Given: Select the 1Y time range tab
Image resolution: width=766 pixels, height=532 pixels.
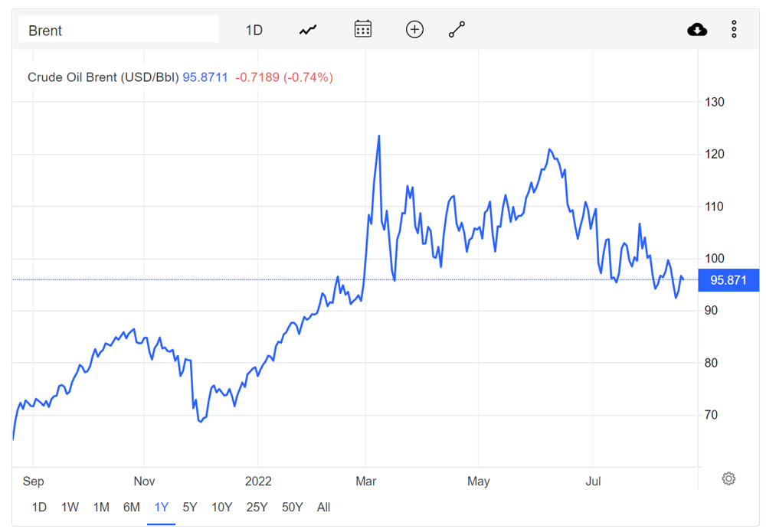Looking at the screenshot, I should click(x=161, y=507).
